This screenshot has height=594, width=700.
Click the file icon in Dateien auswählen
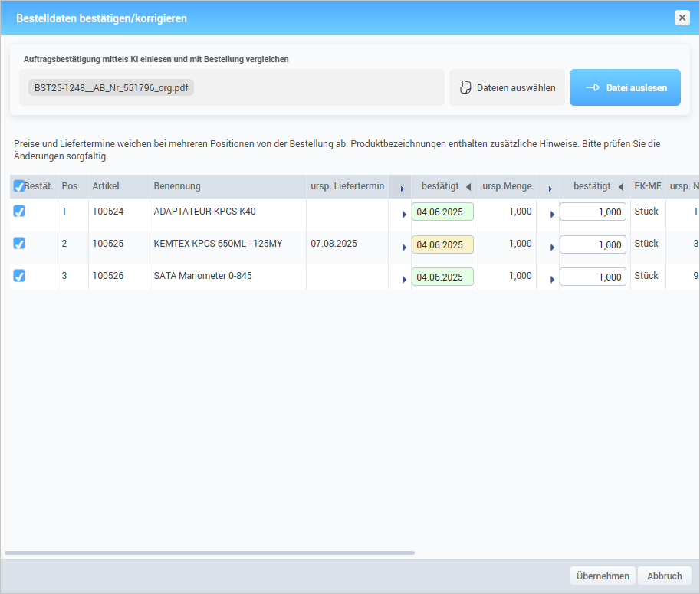[x=465, y=87]
